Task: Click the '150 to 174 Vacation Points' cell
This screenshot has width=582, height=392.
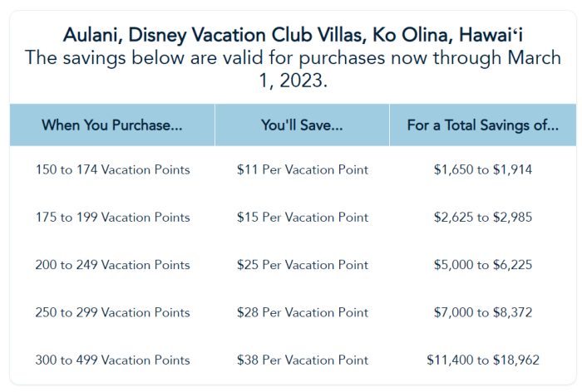Action: [x=112, y=170]
